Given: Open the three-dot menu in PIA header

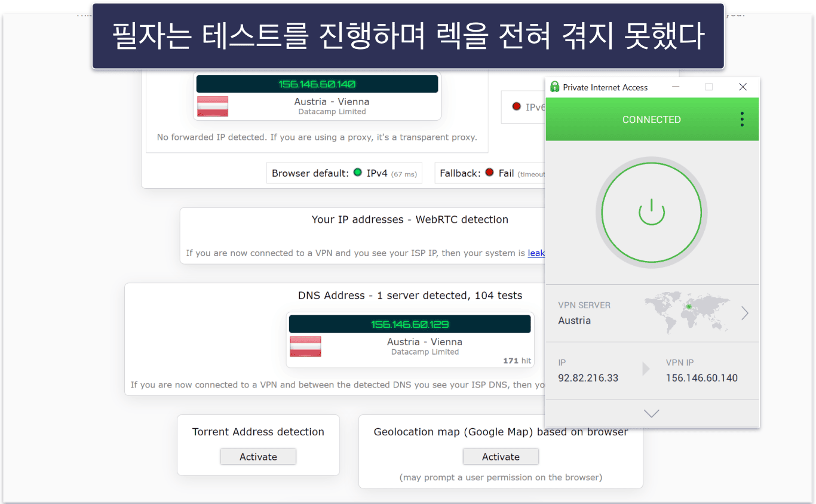Looking at the screenshot, I should point(742,119).
